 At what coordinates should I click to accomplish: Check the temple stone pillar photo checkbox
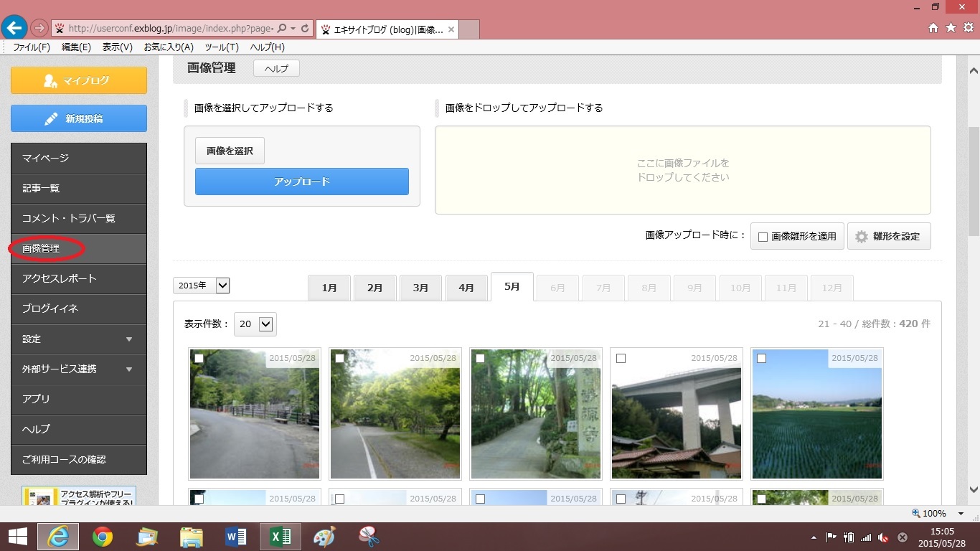(x=480, y=359)
